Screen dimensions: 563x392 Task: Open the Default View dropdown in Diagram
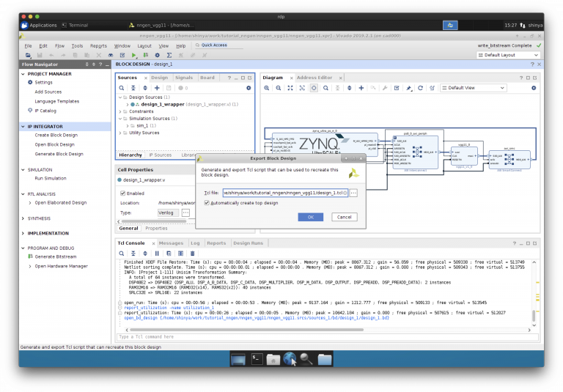(473, 88)
